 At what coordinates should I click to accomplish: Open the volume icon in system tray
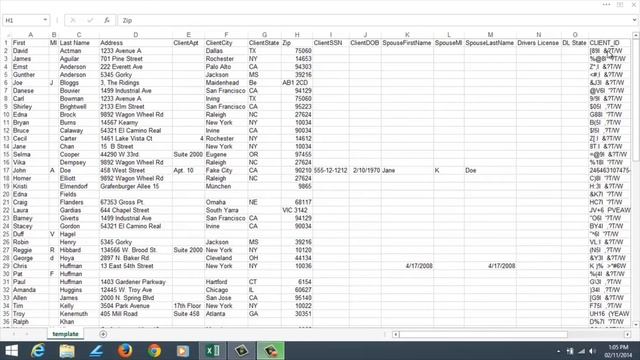(x=592, y=351)
